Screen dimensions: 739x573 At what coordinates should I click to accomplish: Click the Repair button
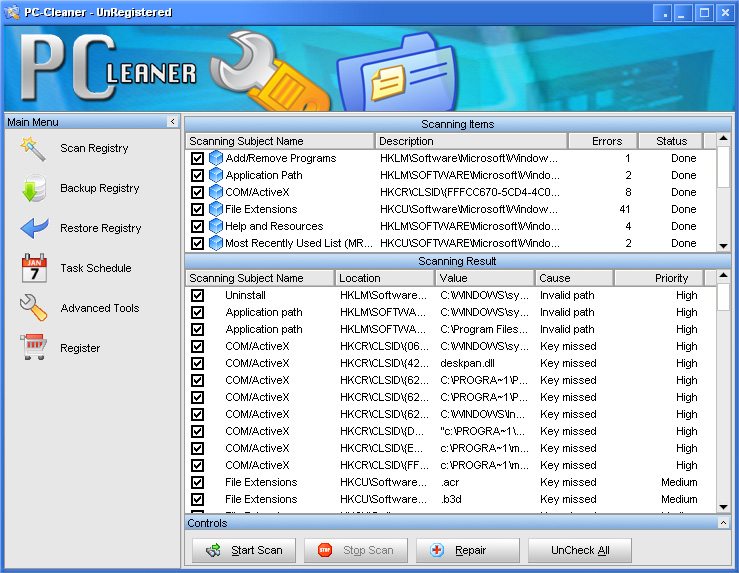[468, 550]
